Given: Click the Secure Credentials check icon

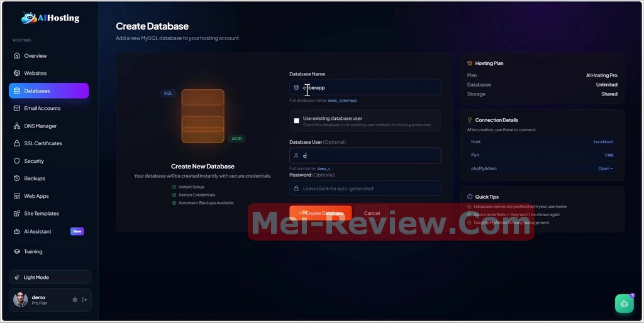Looking at the screenshot, I should 174,195.
